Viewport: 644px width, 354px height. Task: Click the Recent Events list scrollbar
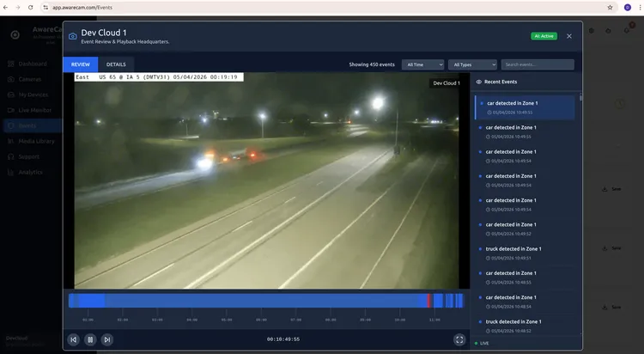tap(580, 98)
